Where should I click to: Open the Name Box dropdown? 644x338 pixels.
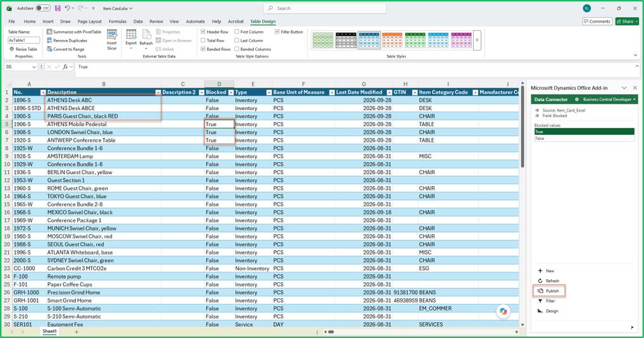(x=34, y=67)
